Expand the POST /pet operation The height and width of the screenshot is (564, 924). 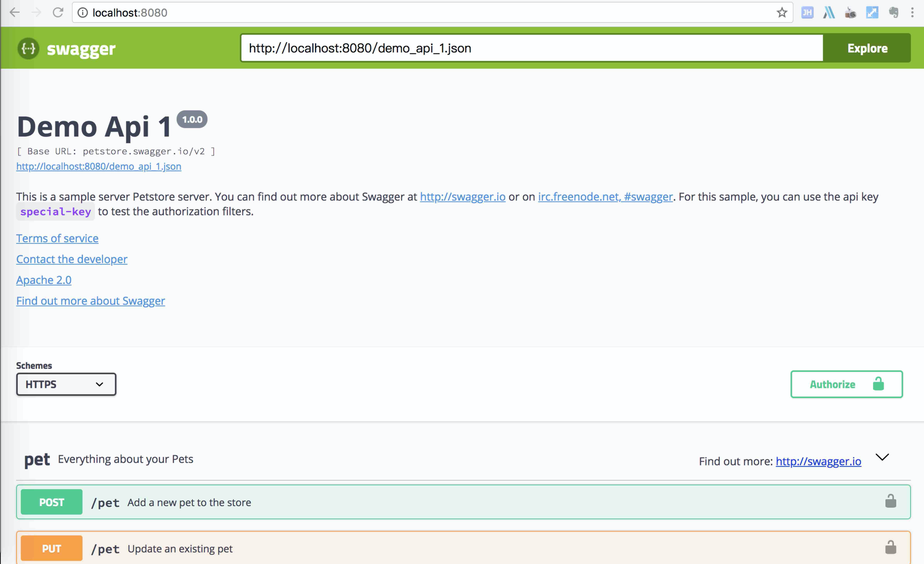pyautogui.click(x=450, y=502)
